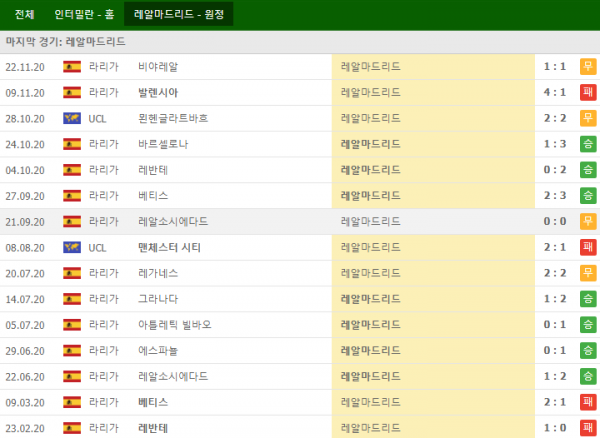
Task: Click the 4 : 1 score of the 발렌시아 match
Action: (555, 92)
